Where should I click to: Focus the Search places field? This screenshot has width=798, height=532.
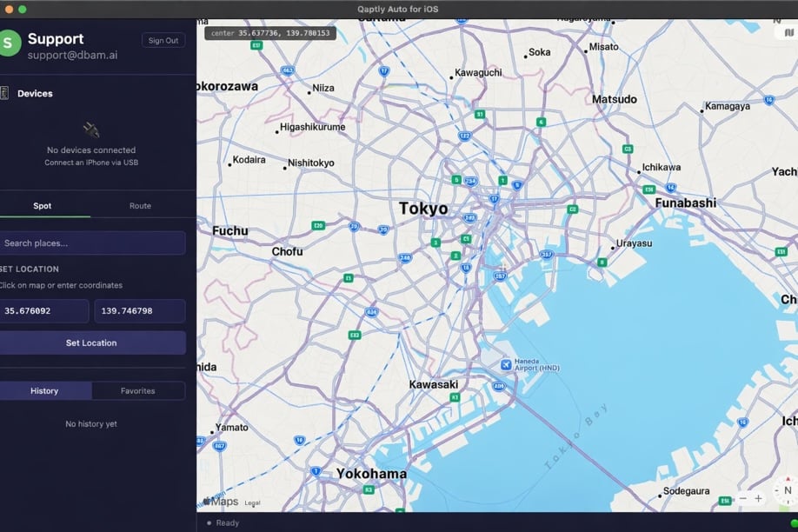click(x=91, y=243)
